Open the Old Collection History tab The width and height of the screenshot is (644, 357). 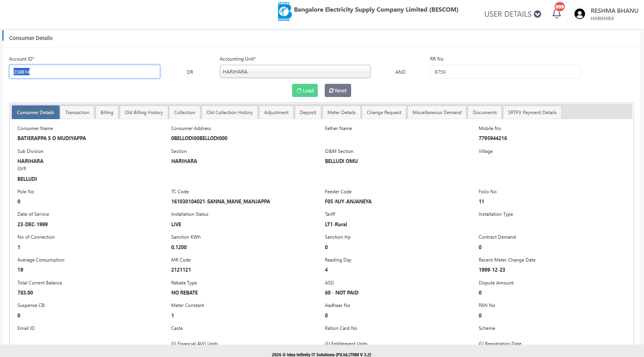click(230, 113)
